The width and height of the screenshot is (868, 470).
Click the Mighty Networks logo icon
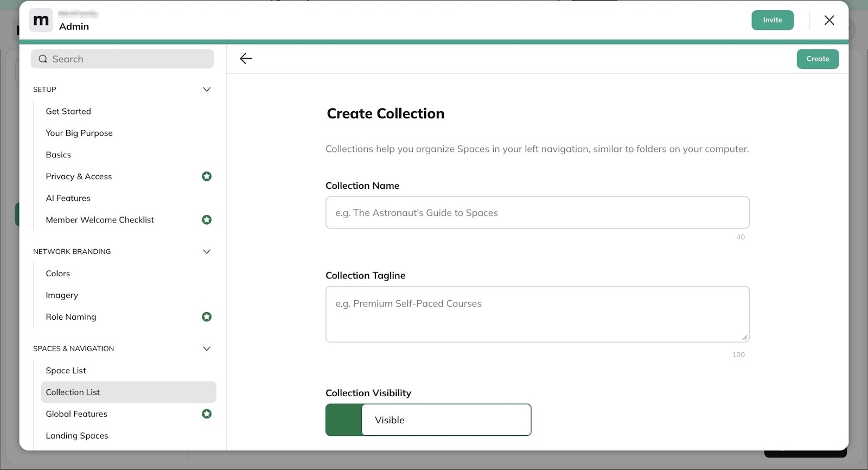click(x=41, y=21)
